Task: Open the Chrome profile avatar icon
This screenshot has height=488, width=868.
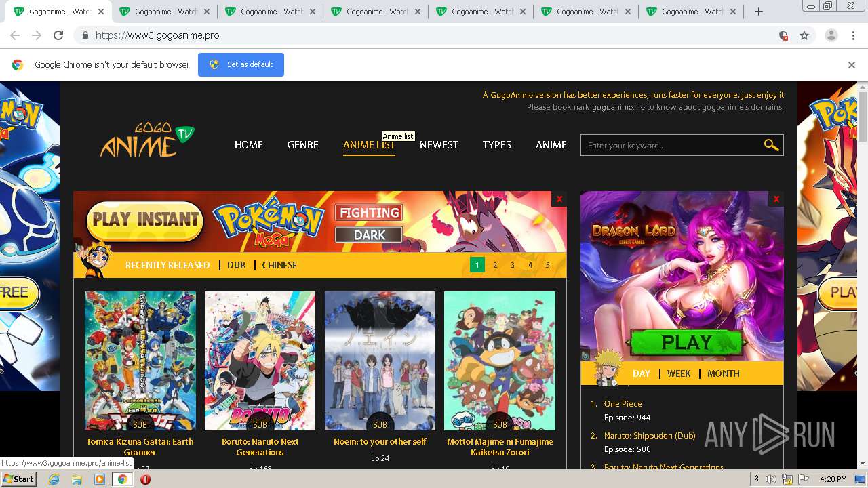Action: [831, 35]
